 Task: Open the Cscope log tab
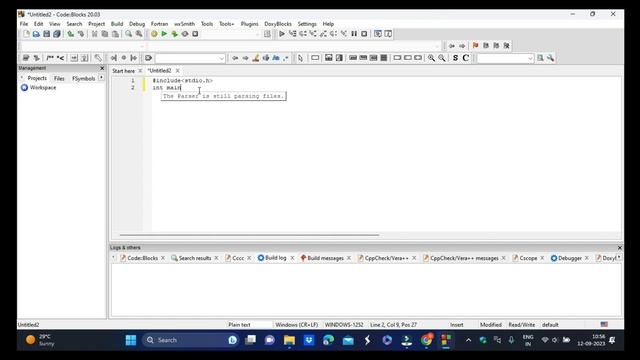click(x=528, y=258)
